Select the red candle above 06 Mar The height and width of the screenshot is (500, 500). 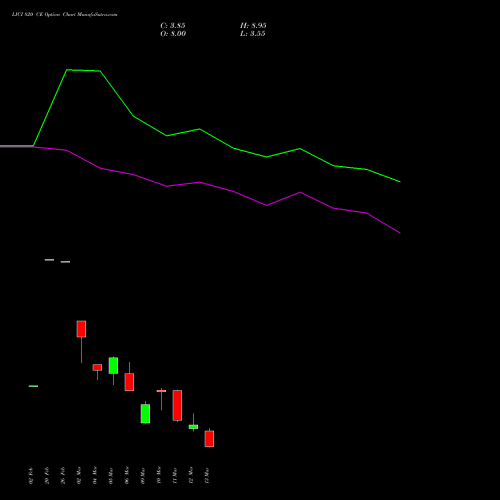point(129,382)
